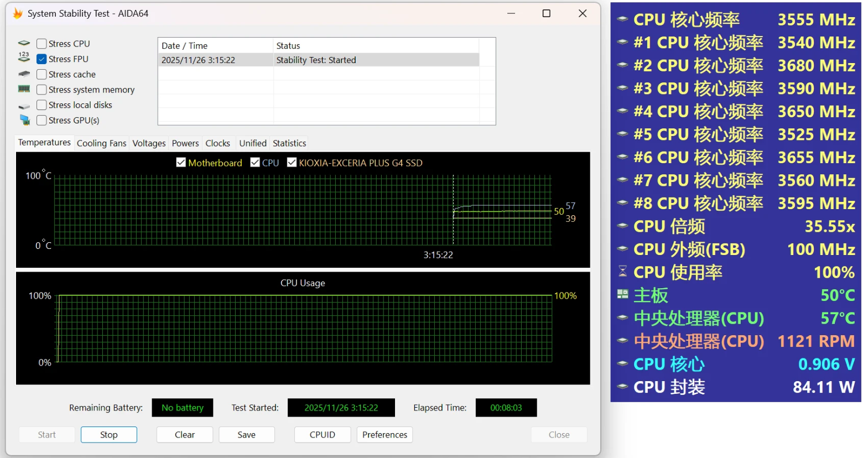Image resolution: width=868 pixels, height=458 pixels.
Task: Click the AIDA64 flame icon in title bar
Action: 18,13
